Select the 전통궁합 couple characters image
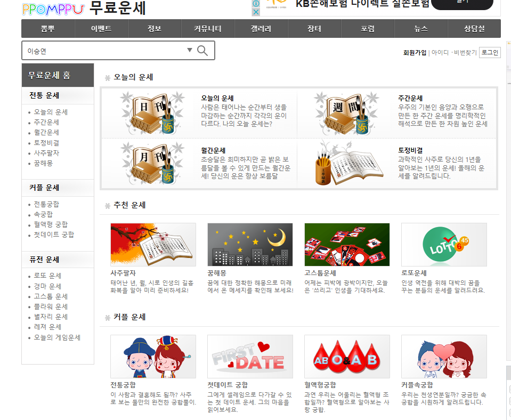The width and height of the screenshot is (511, 420). click(x=153, y=357)
